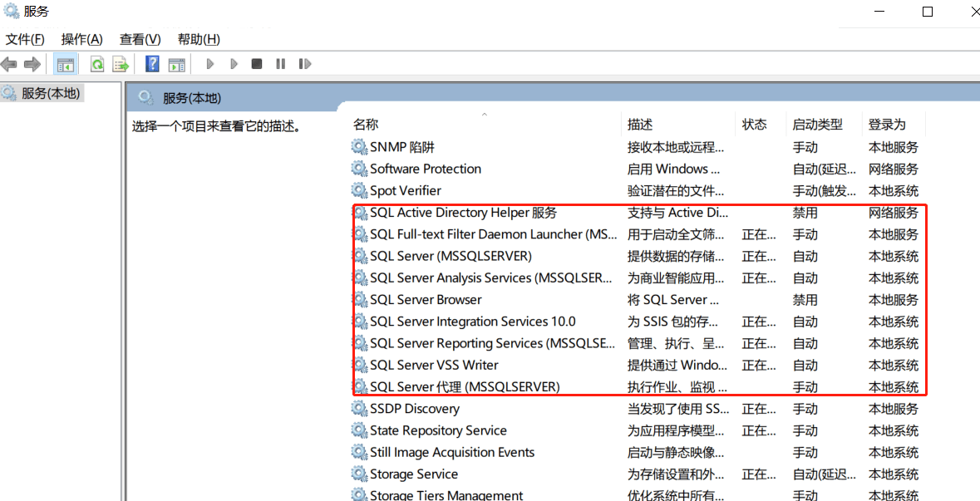Click gear icon of SQL Server Browser
This screenshot has height=501, width=980.
click(x=360, y=300)
